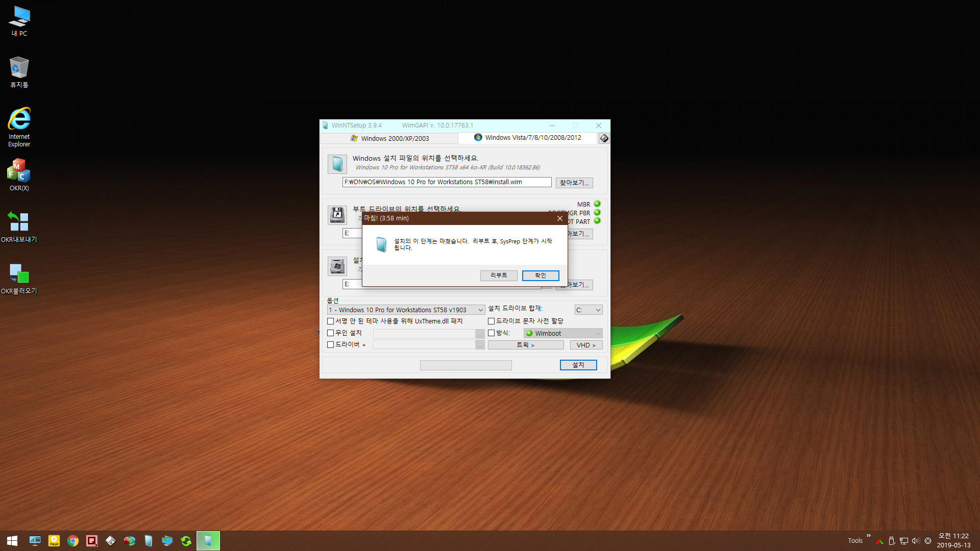Click the unattended file browse ... button
Viewport: 980px width, 551px height.
click(x=480, y=334)
